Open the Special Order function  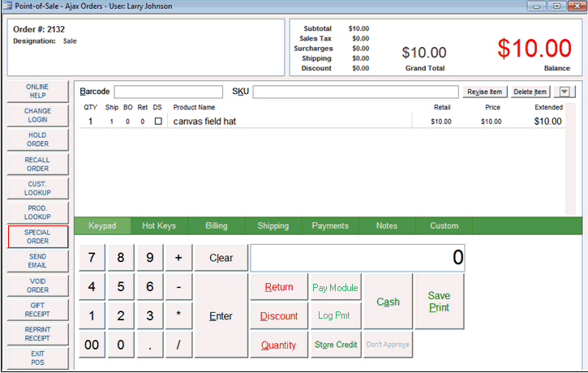37,237
